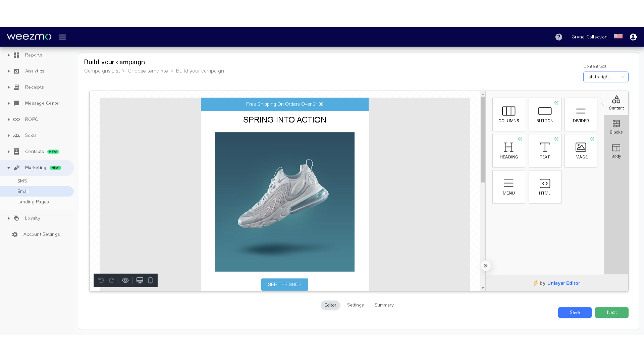Click the Loyalty tags icon
Screen dimensions: 644x362
tap(16, 218)
